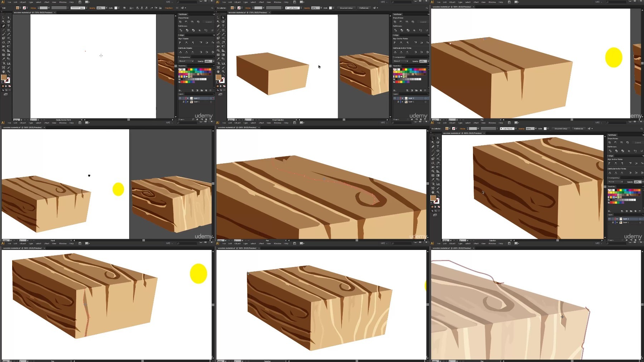Select the Selection tool in middle-right frame
The height and width of the screenshot is (362, 644).
433,138
